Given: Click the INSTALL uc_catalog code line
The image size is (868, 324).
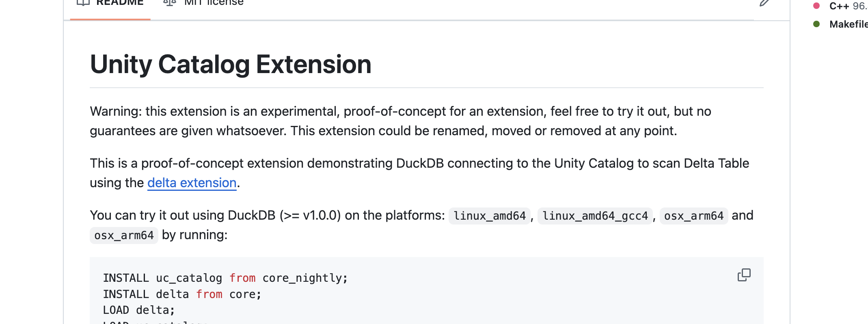Looking at the screenshot, I should tap(225, 278).
